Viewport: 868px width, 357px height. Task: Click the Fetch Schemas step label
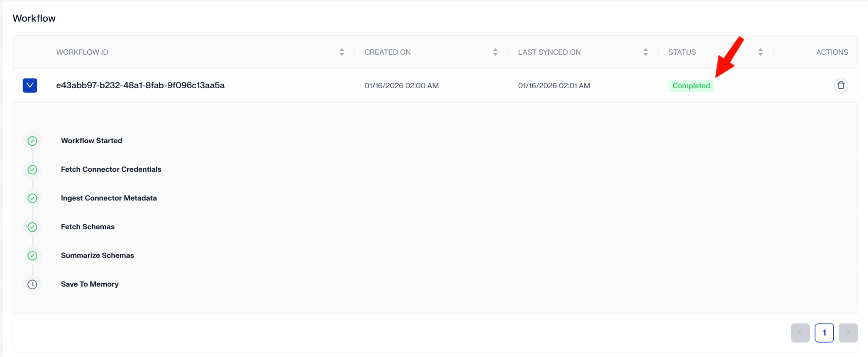[x=88, y=226]
